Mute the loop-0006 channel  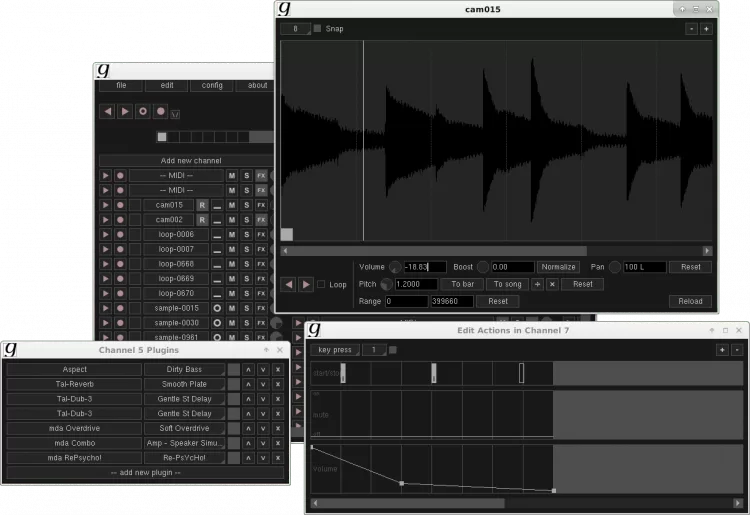pos(232,234)
